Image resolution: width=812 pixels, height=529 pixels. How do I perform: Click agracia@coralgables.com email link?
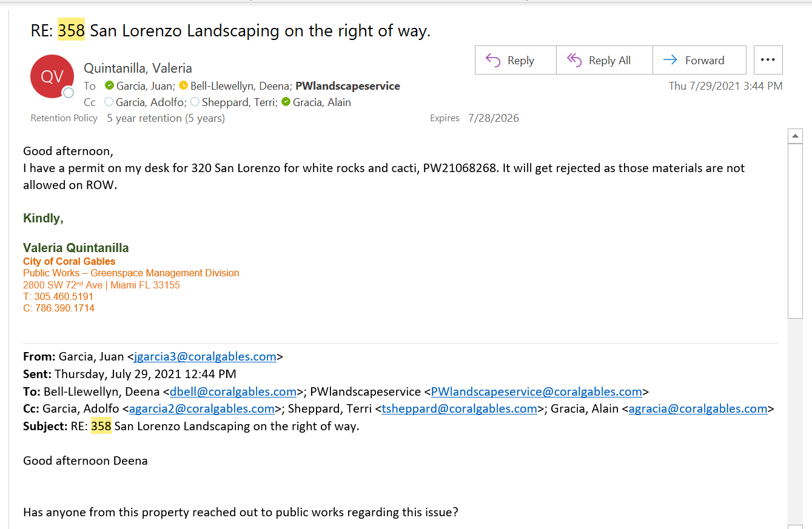click(697, 408)
